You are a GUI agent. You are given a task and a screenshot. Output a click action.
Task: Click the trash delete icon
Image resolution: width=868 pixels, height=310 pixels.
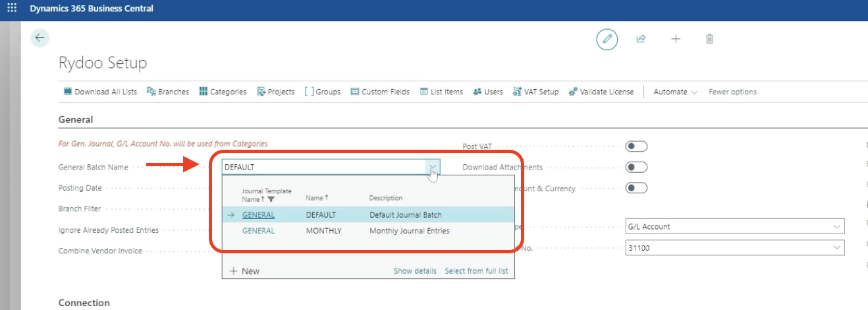pyautogui.click(x=709, y=39)
